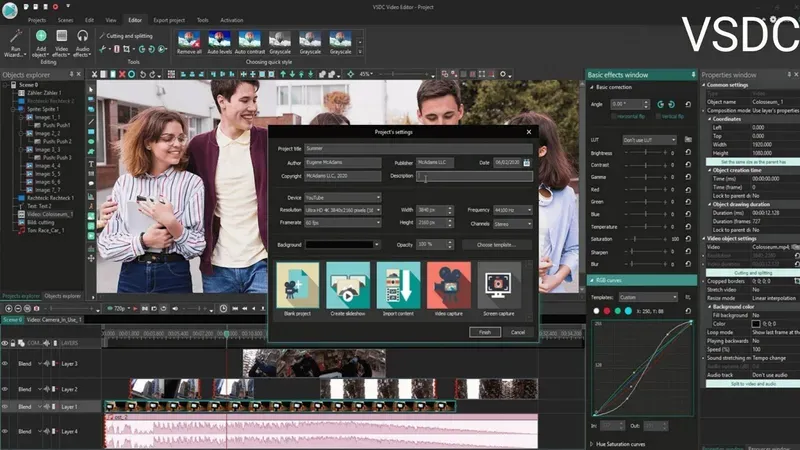Toggle visibility of Layer 4
The width and height of the screenshot is (800, 450).
point(5,431)
